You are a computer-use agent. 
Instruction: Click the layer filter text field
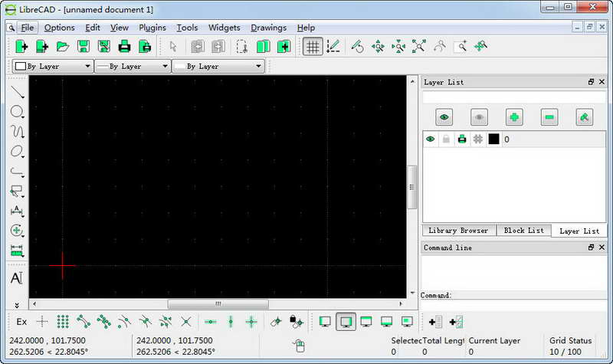click(x=514, y=97)
